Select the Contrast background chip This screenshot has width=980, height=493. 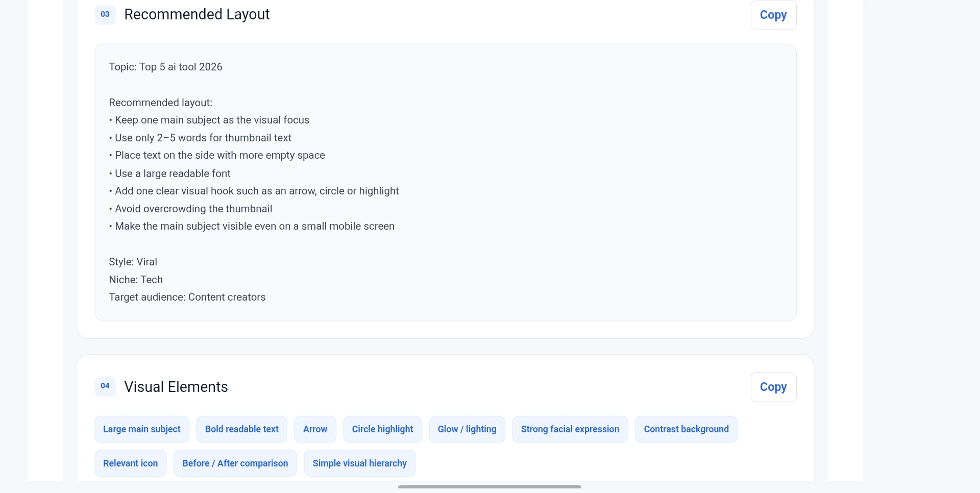[x=687, y=429]
